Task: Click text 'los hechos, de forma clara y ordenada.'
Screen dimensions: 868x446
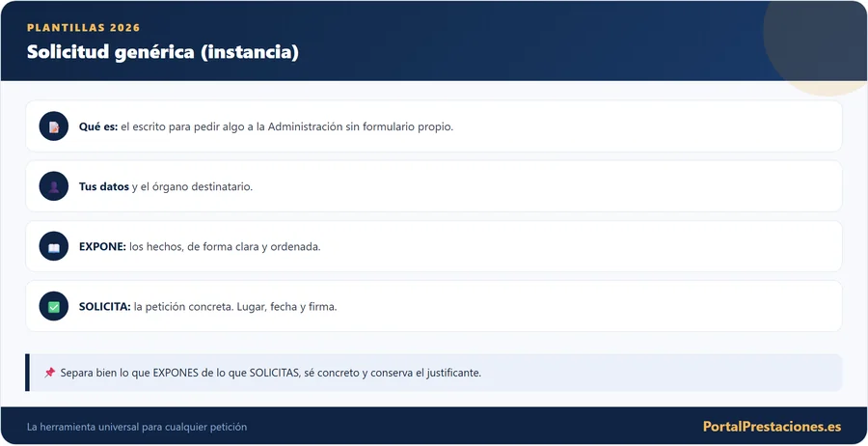Action: pyautogui.click(x=225, y=246)
